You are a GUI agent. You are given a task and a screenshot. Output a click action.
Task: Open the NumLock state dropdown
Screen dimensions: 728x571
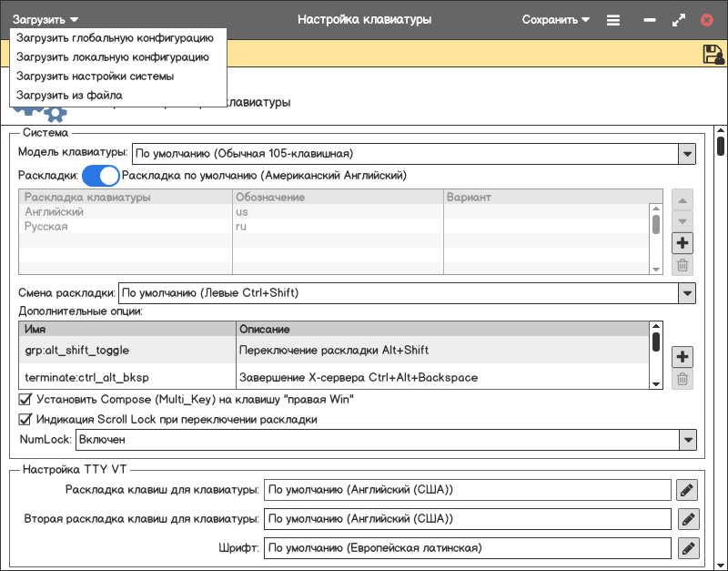(686, 440)
